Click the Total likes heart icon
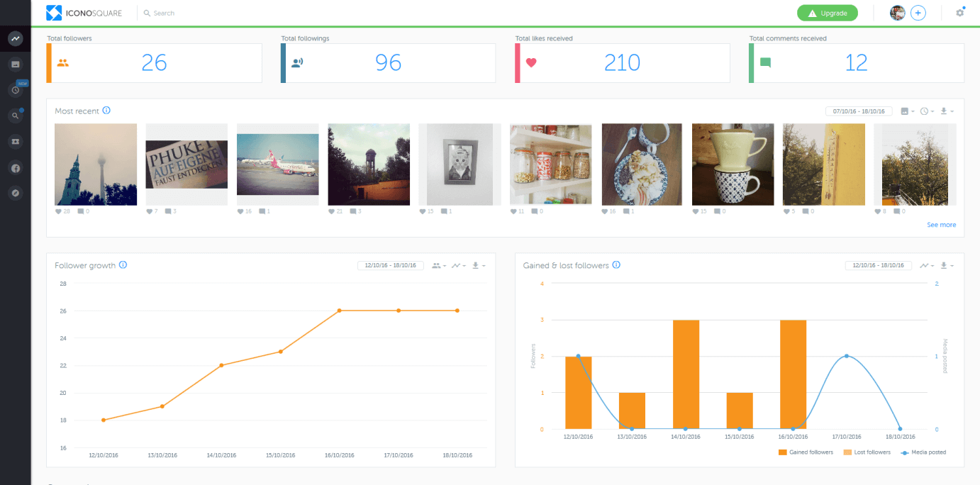The width and height of the screenshot is (980, 485). point(531,62)
